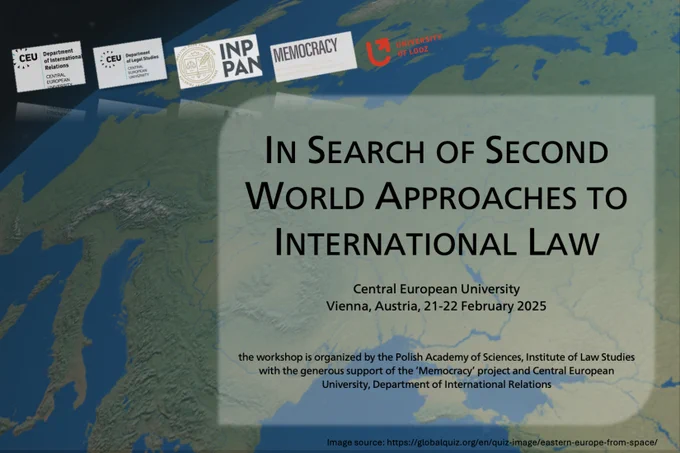Click the line mentioning the 'Memocracy' project support
The width and height of the screenshot is (680, 453).
point(436,371)
